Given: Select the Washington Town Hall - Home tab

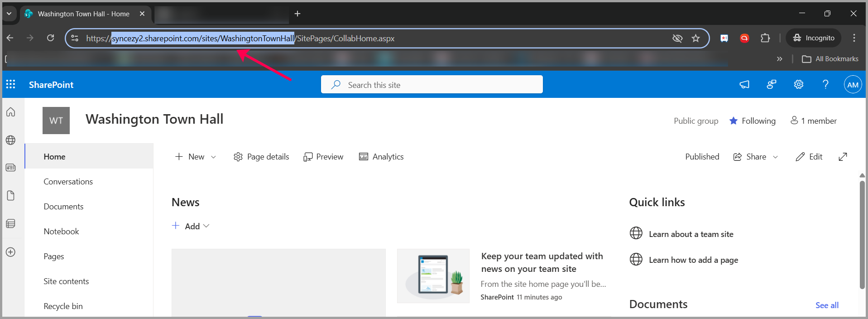Looking at the screenshot, I should [84, 14].
